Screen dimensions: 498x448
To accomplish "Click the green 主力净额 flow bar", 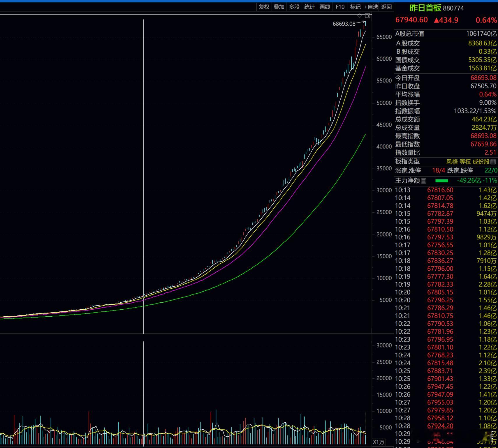I will pos(442,181).
